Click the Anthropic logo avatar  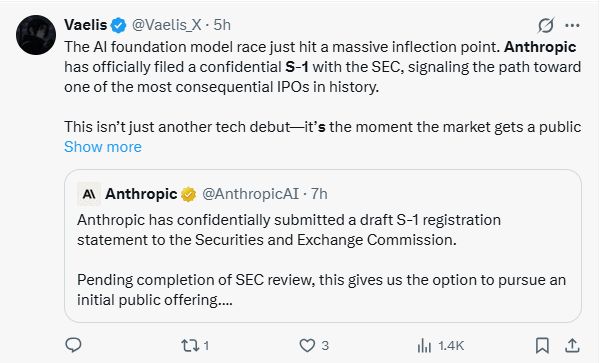pos(89,194)
